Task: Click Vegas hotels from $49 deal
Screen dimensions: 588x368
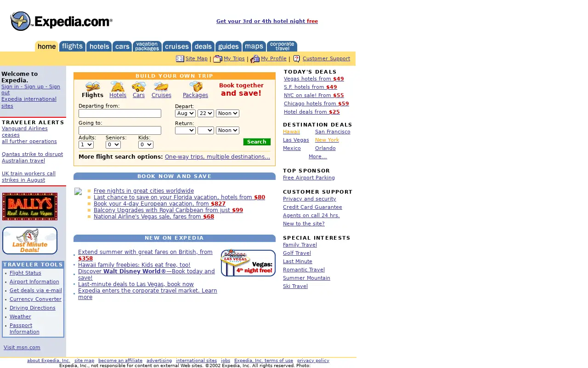Action: click(x=314, y=79)
